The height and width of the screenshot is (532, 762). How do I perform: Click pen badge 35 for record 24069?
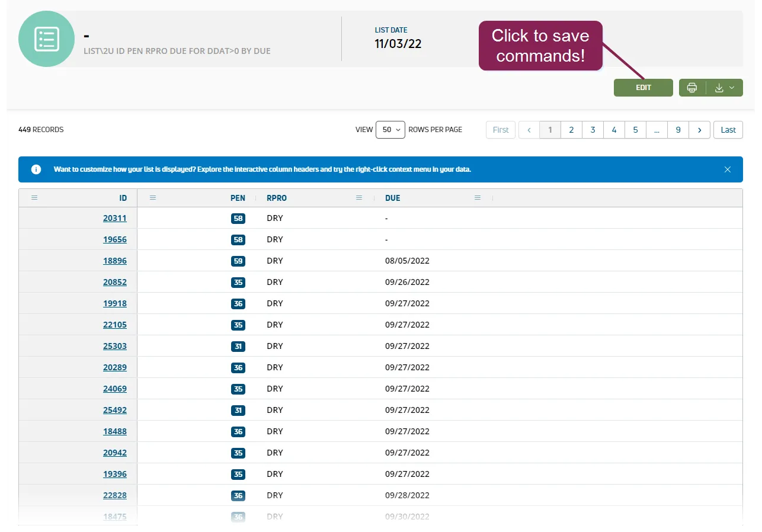pyautogui.click(x=238, y=389)
